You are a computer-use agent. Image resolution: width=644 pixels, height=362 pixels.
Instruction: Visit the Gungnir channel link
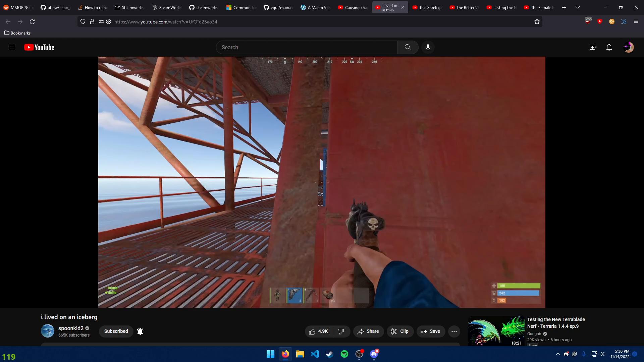pyautogui.click(x=534, y=334)
